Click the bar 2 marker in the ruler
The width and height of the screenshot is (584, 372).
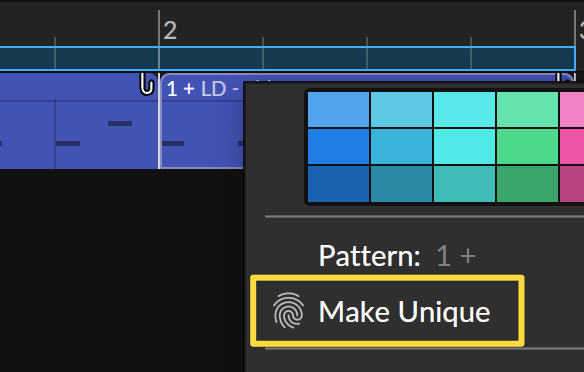click(x=170, y=30)
